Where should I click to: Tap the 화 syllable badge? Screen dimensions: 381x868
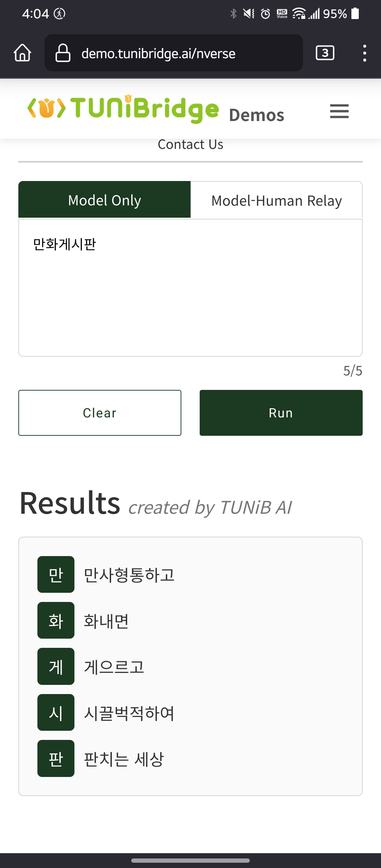[56, 620]
